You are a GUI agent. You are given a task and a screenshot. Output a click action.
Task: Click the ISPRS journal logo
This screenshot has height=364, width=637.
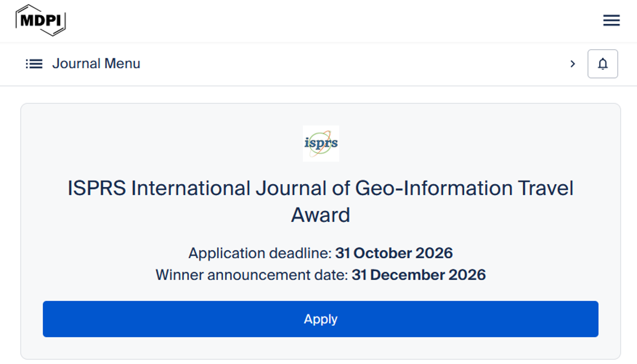coord(321,144)
